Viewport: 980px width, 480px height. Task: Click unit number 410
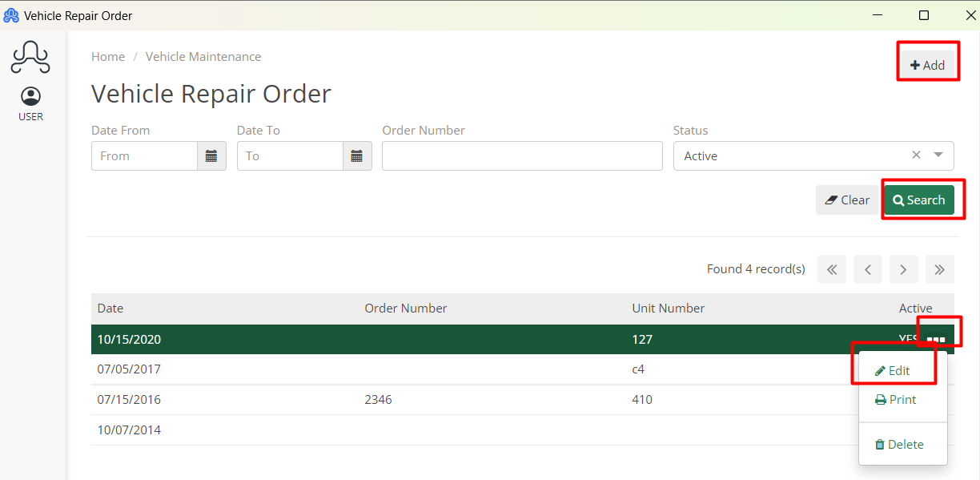pos(642,400)
